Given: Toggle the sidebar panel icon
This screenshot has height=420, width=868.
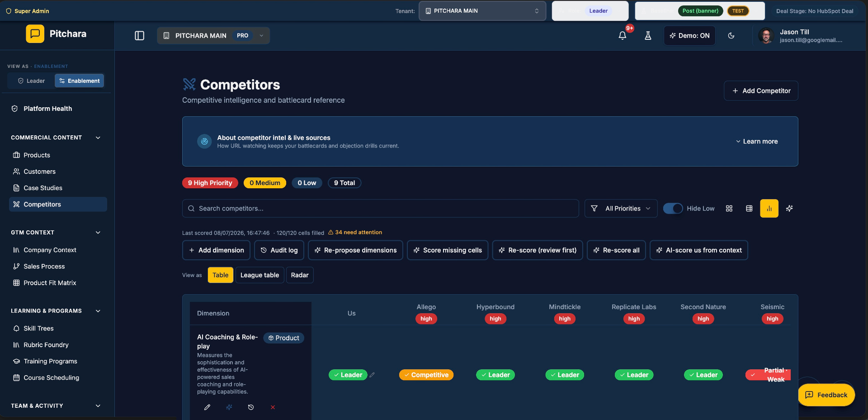Looking at the screenshot, I should click(x=139, y=36).
